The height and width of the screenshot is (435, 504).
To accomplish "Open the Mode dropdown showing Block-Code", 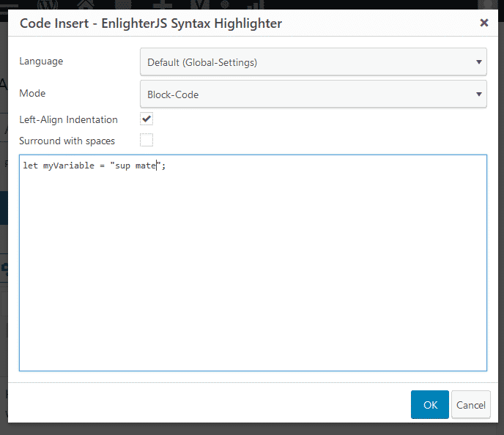I will pyautogui.click(x=314, y=94).
